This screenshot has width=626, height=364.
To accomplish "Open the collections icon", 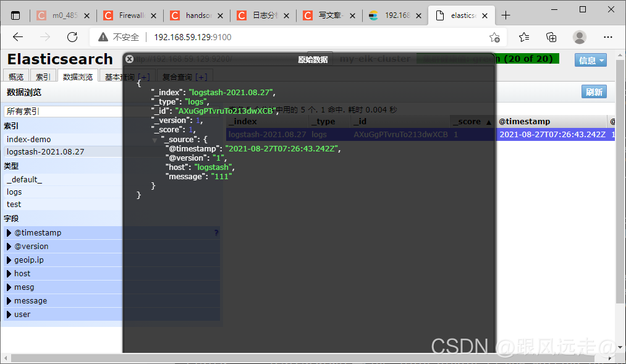I will 551,37.
